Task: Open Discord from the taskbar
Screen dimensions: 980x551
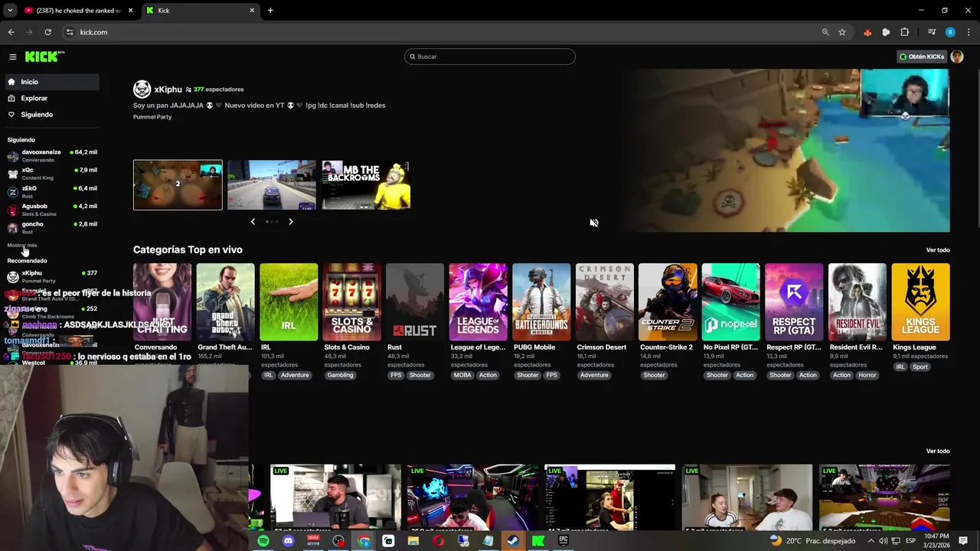Action: (x=288, y=541)
